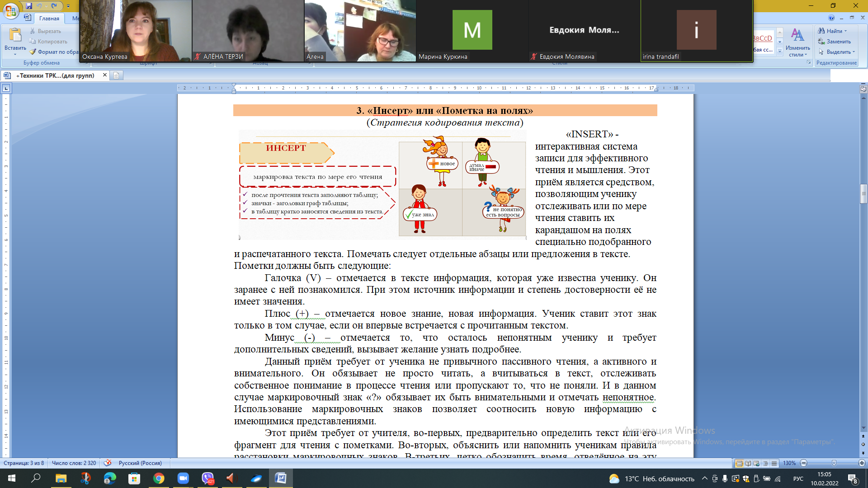This screenshot has height=488, width=868.
Task: Select the Техники ТРК document tab
Action: (55, 75)
